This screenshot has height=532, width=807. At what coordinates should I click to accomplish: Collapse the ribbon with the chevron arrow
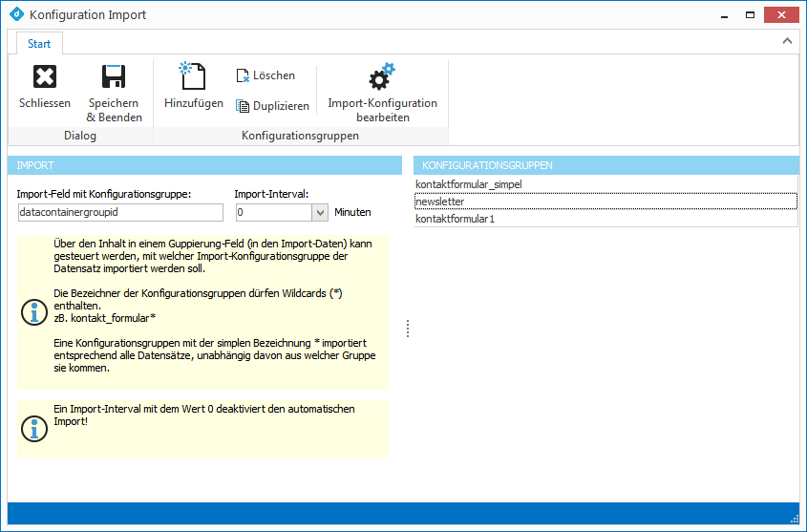tap(787, 41)
